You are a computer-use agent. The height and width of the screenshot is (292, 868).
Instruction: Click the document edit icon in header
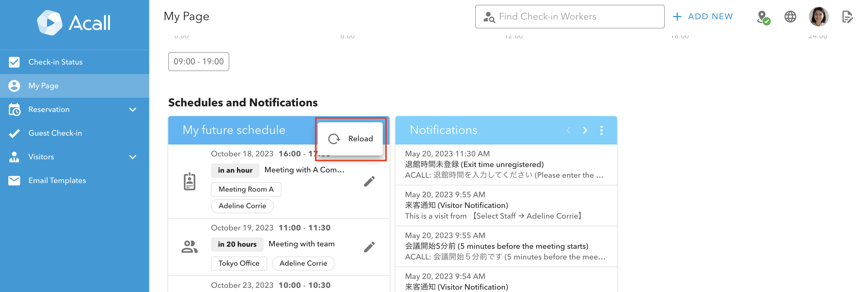pyautogui.click(x=847, y=17)
